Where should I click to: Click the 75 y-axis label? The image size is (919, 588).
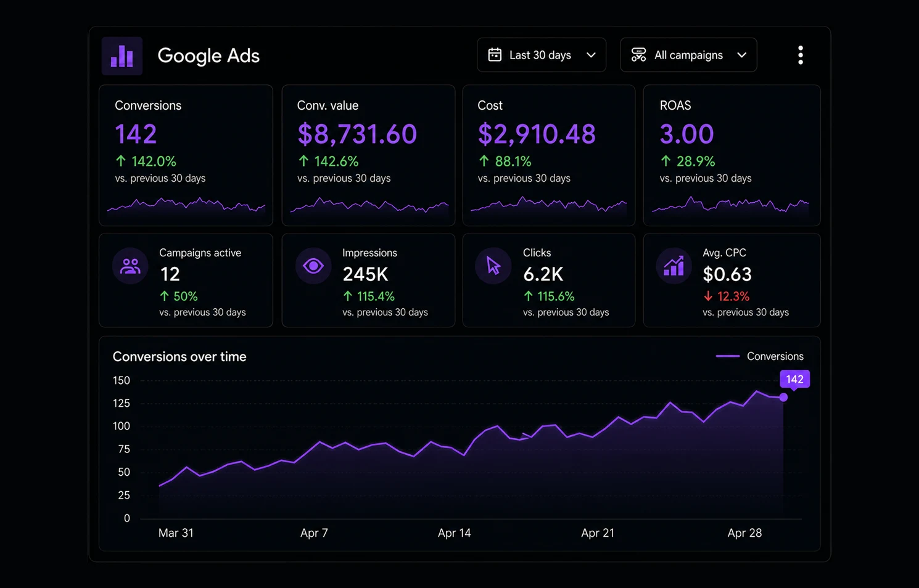[x=124, y=449]
